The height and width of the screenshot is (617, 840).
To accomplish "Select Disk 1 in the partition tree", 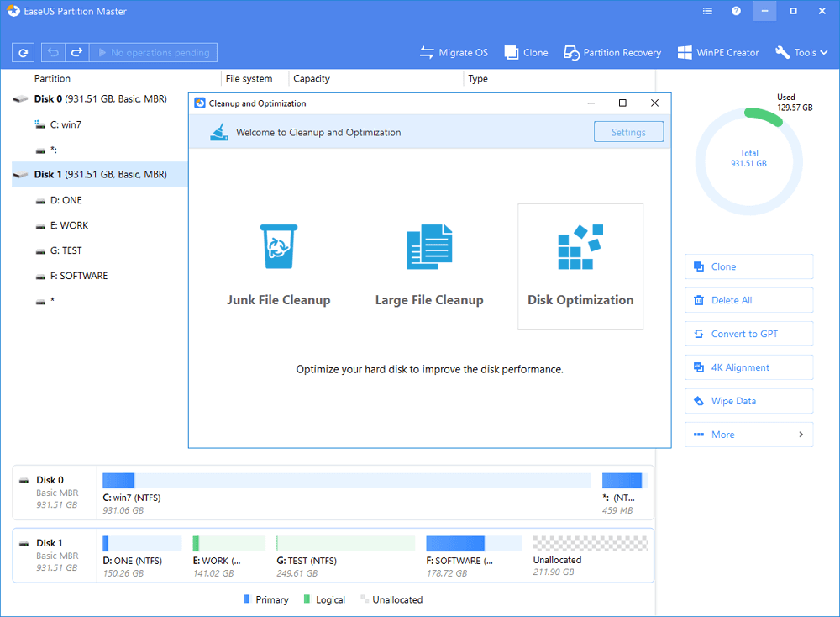I will tap(100, 174).
